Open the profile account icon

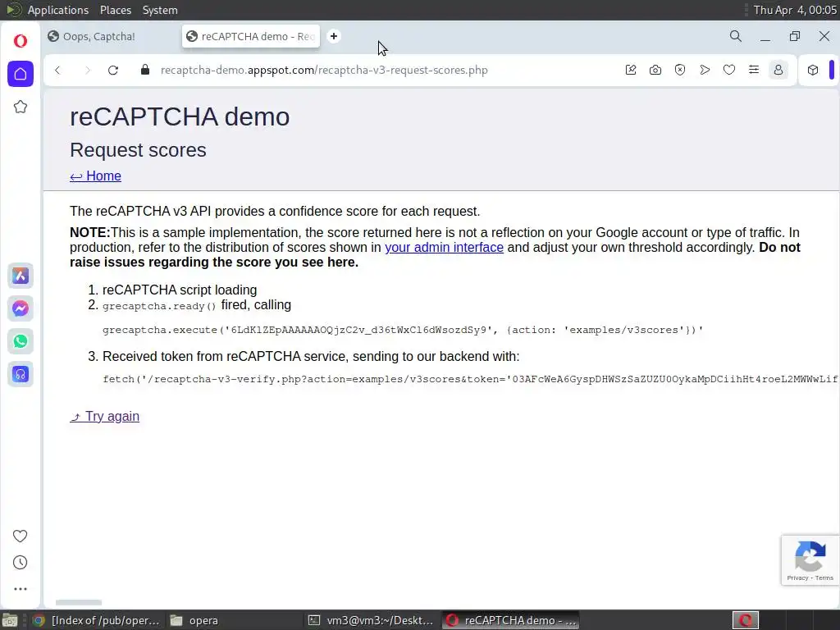pos(778,70)
